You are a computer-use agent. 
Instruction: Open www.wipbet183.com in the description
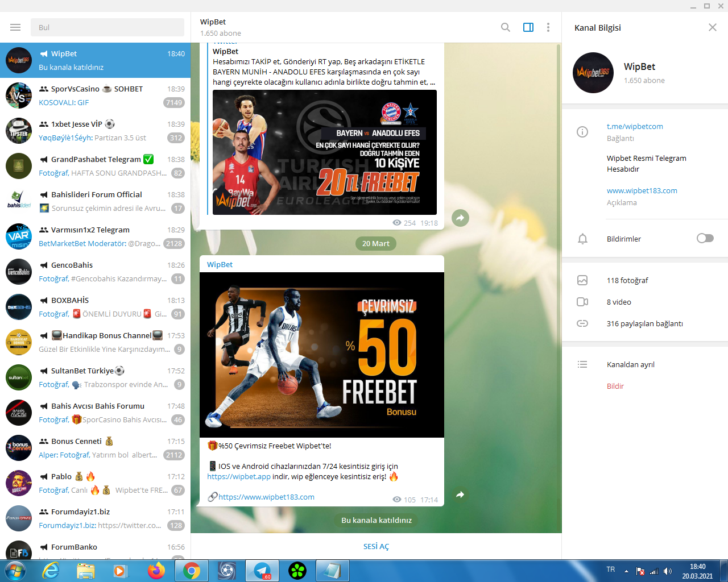[642, 190]
